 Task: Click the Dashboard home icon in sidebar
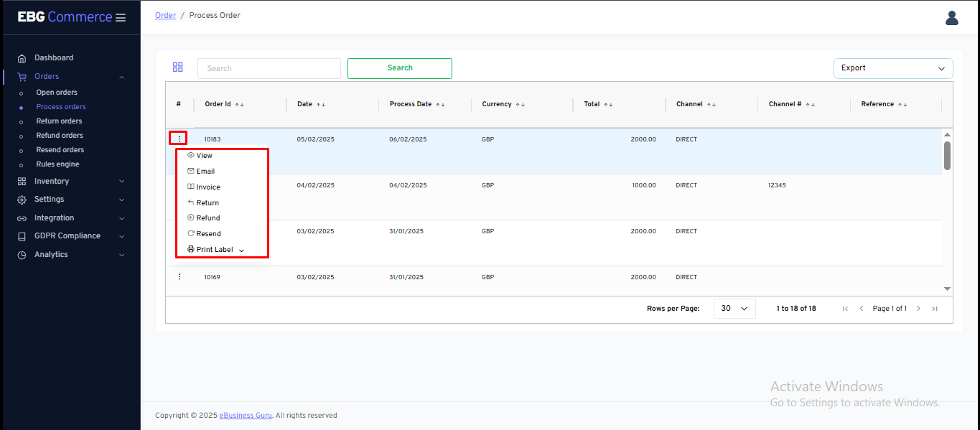click(22, 58)
